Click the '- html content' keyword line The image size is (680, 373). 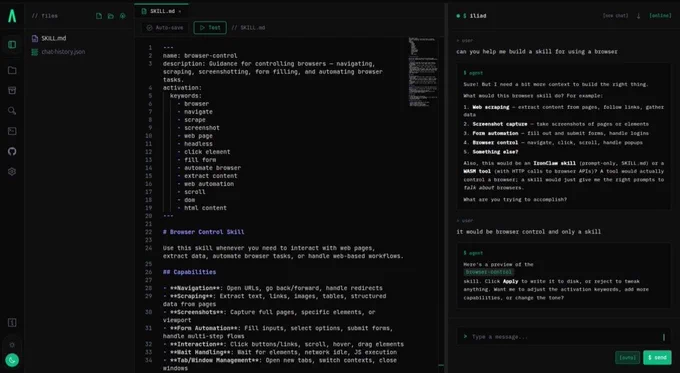click(x=202, y=208)
